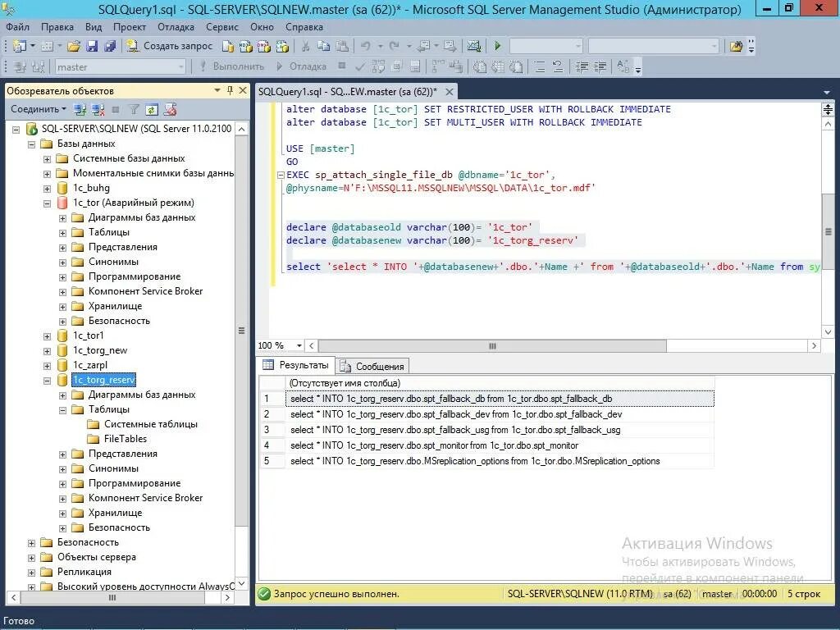Click the Connect query icon on SQL toolbar
The width and height of the screenshot is (840, 630).
[20, 67]
